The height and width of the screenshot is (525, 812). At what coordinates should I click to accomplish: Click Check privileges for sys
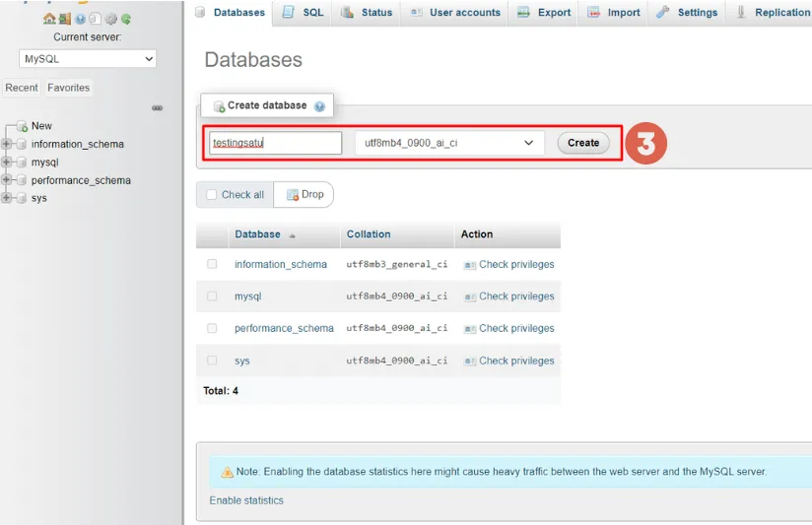(x=516, y=361)
